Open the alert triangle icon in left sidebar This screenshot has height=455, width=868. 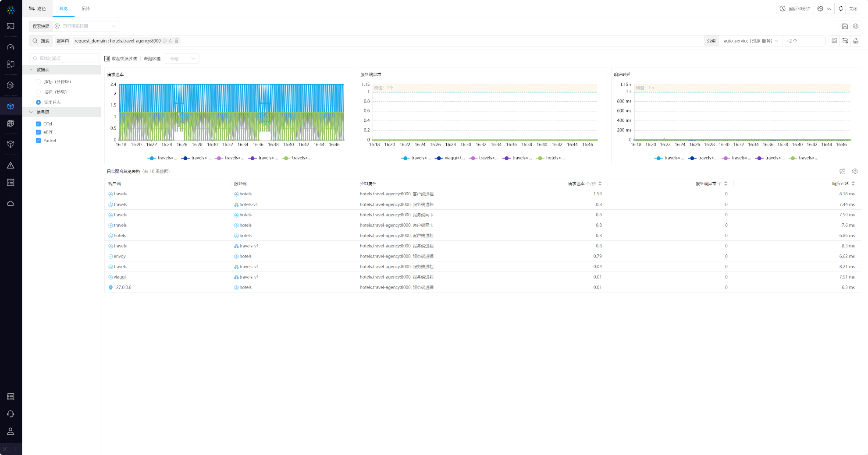click(x=11, y=166)
